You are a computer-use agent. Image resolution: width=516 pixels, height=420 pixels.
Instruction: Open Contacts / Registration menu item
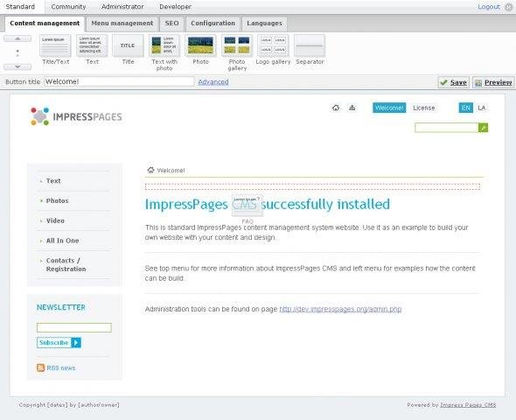coord(66,264)
